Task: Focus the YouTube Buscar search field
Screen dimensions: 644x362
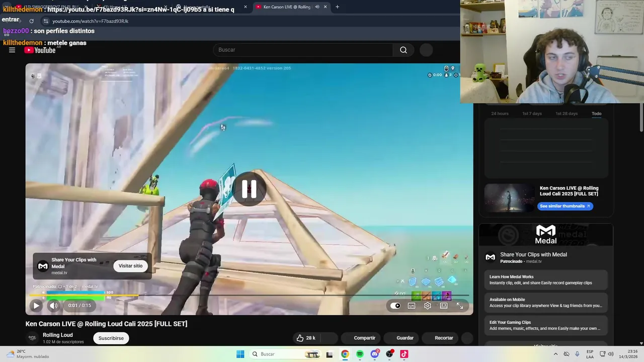Action: pos(303,50)
